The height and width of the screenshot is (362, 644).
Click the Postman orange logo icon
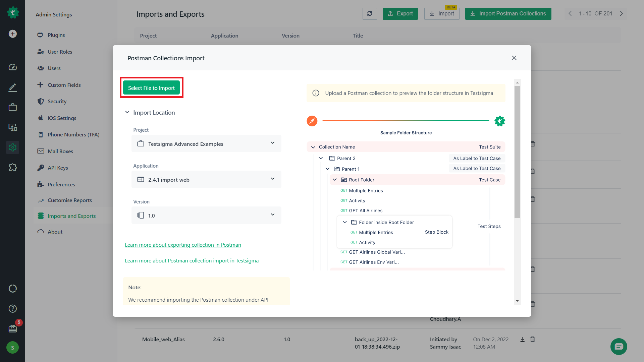tap(312, 121)
